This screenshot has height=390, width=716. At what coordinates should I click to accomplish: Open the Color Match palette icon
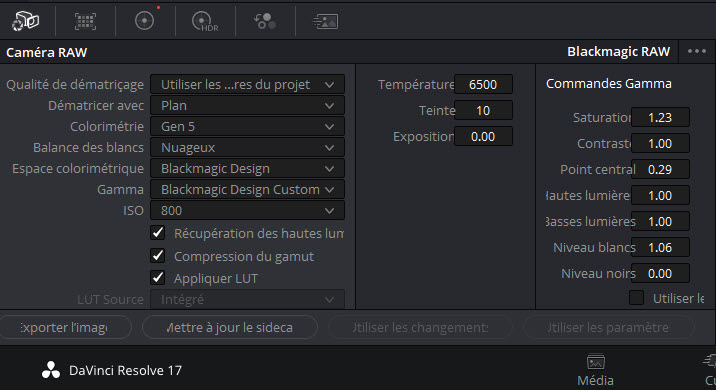85,21
